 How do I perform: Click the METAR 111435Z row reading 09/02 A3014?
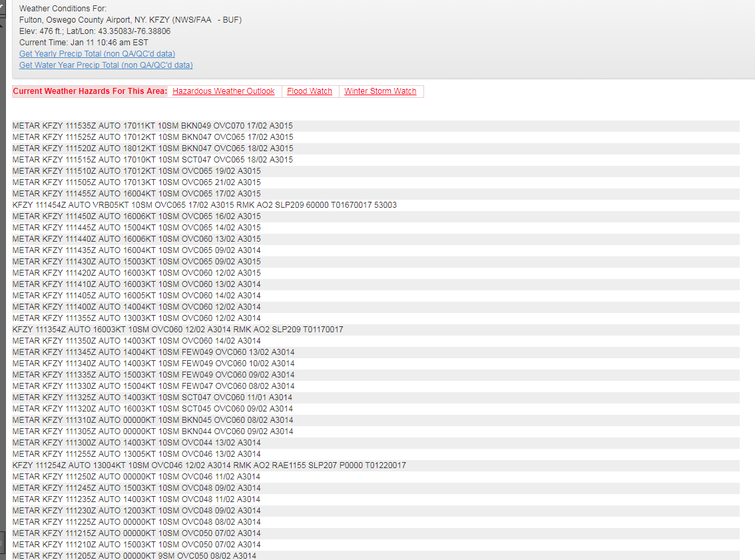pyautogui.click(x=376, y=250)
